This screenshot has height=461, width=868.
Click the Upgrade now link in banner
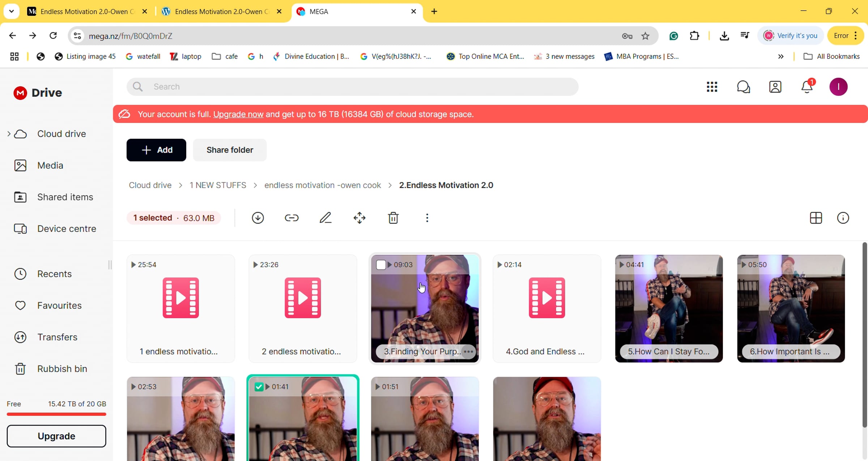(x=238, y=114)
